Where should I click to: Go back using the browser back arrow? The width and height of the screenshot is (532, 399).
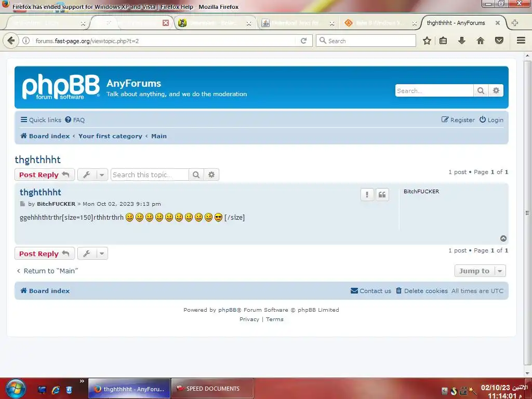11,41
